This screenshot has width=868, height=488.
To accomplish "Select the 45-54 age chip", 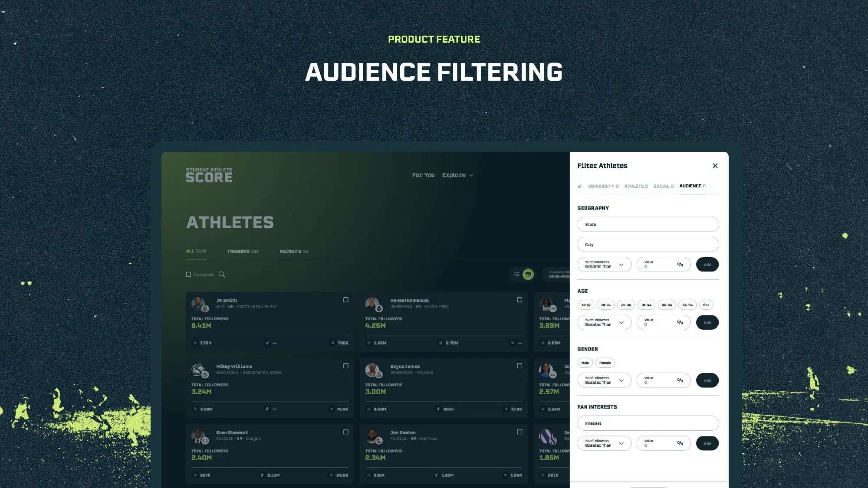I will (667, 305).
